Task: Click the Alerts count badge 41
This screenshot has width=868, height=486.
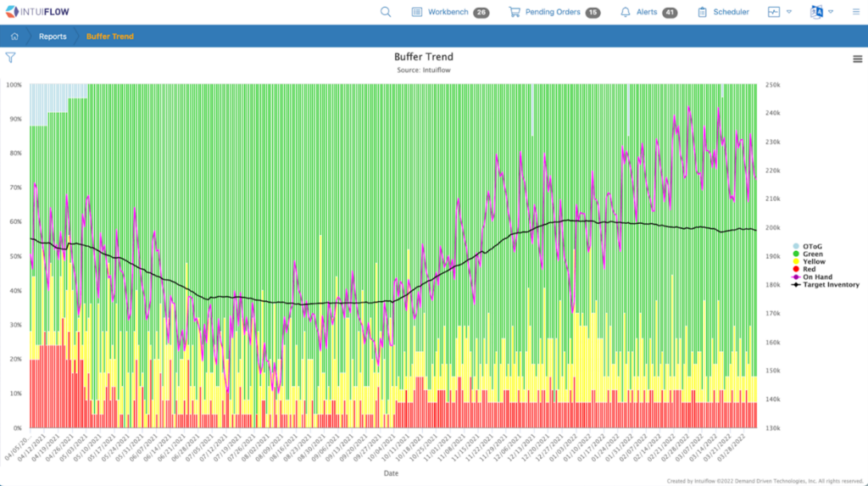Action: 669,13
